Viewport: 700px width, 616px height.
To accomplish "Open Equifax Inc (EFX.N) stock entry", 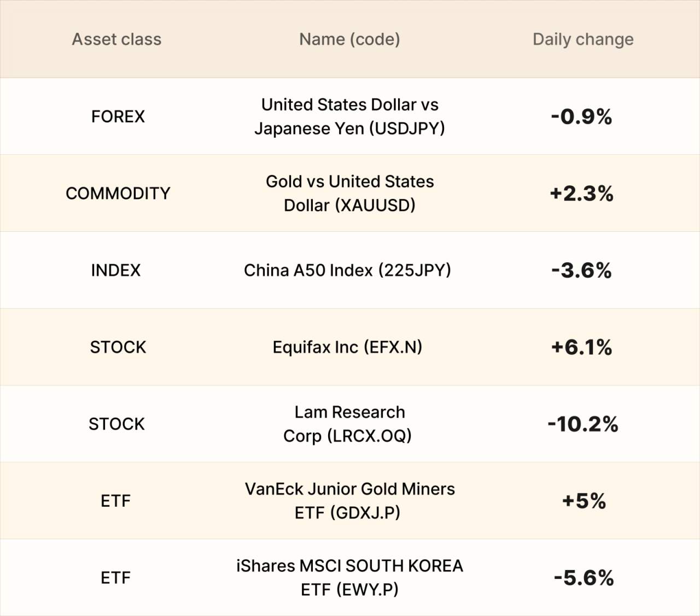I will point(347,347).
